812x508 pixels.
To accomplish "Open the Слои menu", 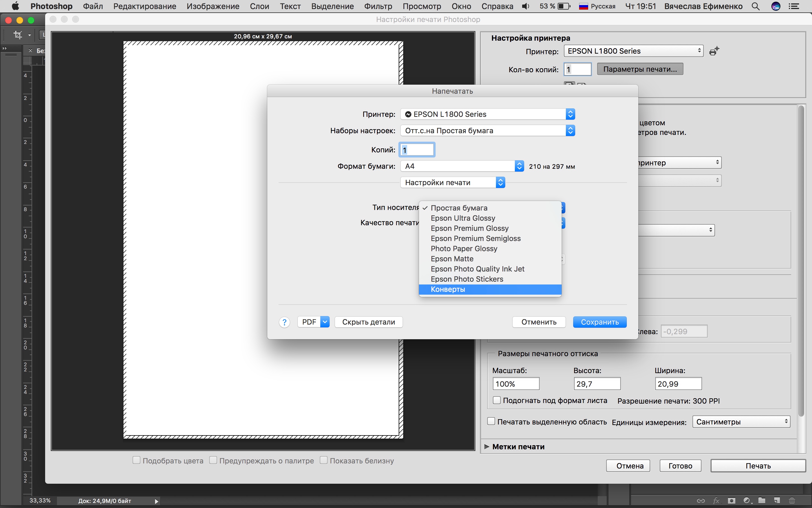I will [x=259, y=6].
